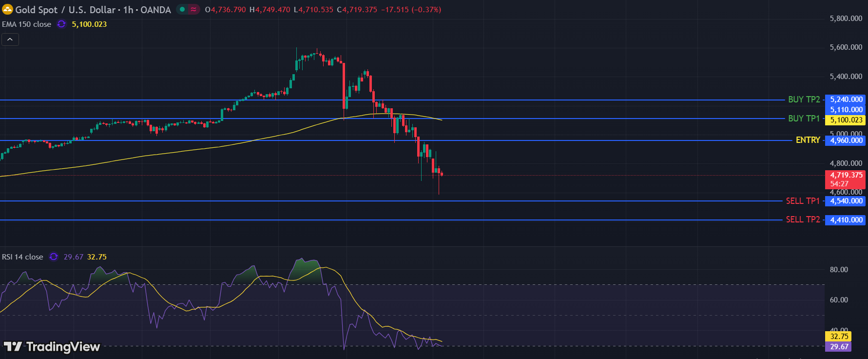Click the purple refresh icon beside RSI 14
Viewport: 868px width, 359px height.
[x=54, y=257]
